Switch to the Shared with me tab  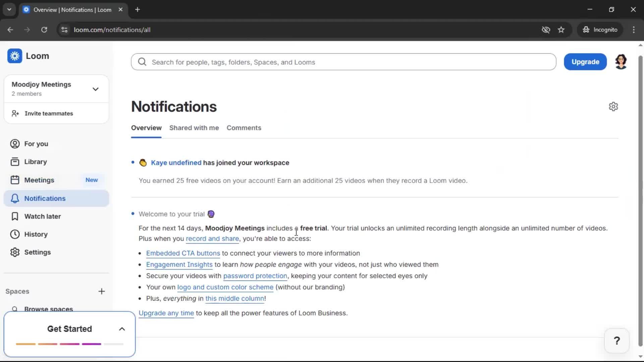pyautogui.click(x=194, y=128)
